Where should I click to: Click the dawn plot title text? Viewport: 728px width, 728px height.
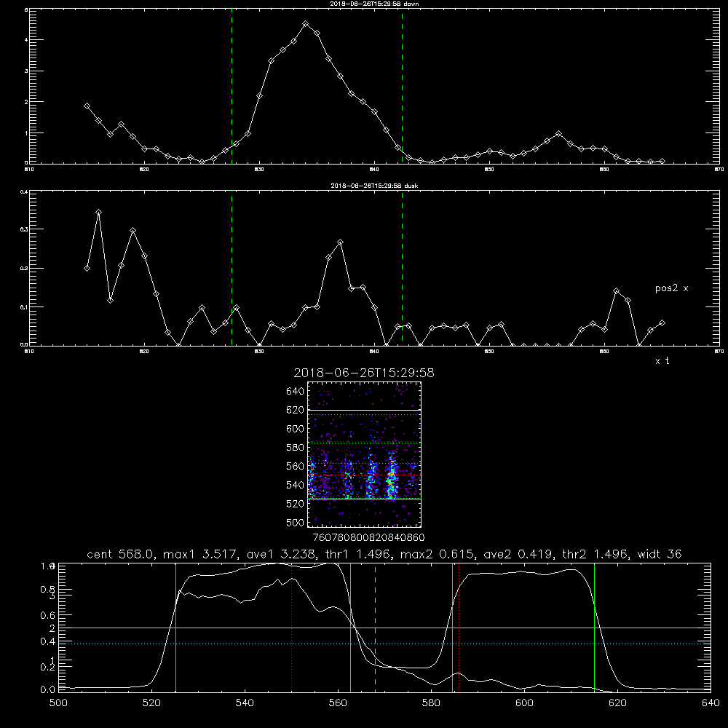374,4
